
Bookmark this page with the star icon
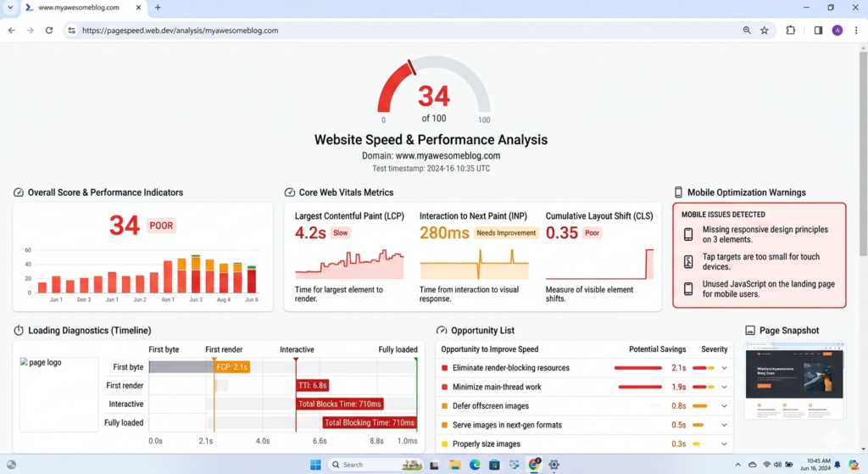coord(765,31)
